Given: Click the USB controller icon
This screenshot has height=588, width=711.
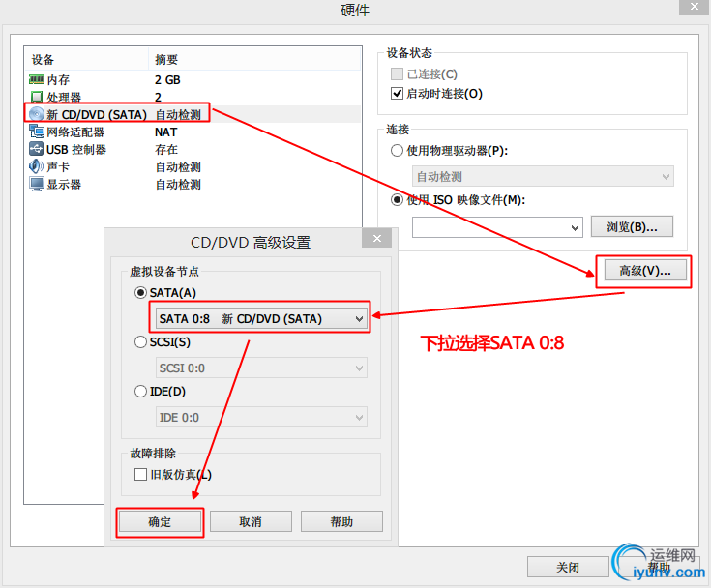Looking at the screenshot, I should pos(37,149).
